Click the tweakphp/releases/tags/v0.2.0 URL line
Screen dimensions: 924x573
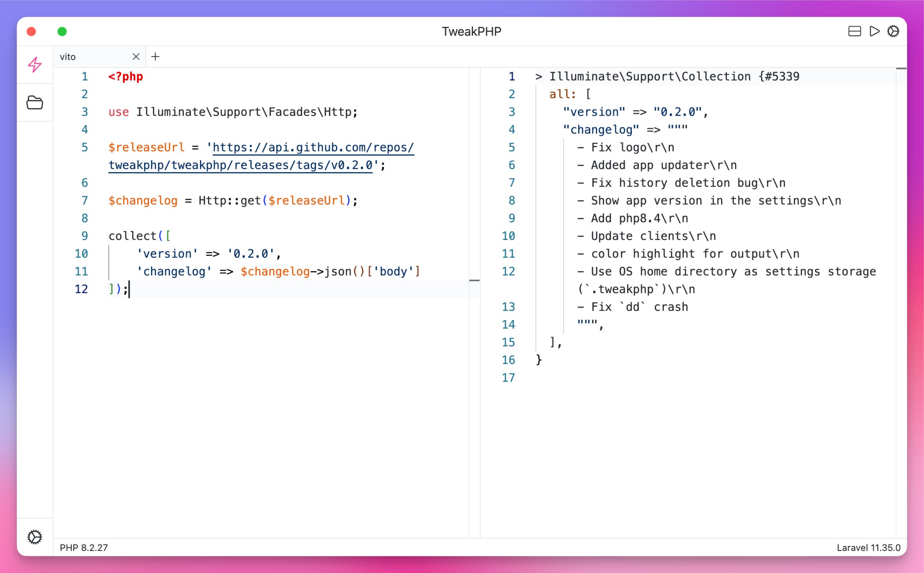240,165
